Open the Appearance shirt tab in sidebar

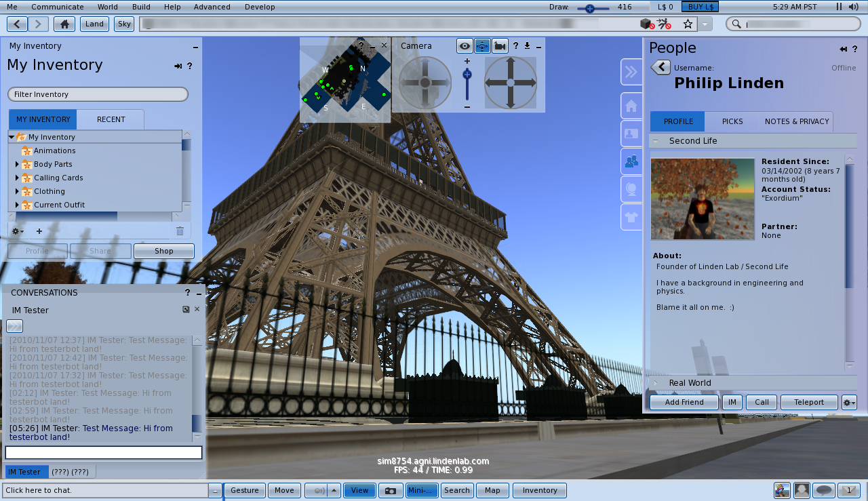coord(631,217)
